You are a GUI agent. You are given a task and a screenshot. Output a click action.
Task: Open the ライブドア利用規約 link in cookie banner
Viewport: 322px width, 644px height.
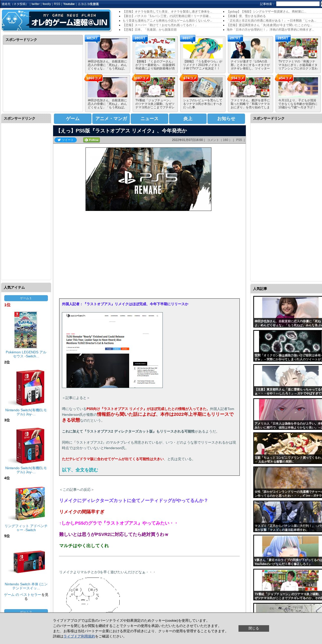point(79,636)
